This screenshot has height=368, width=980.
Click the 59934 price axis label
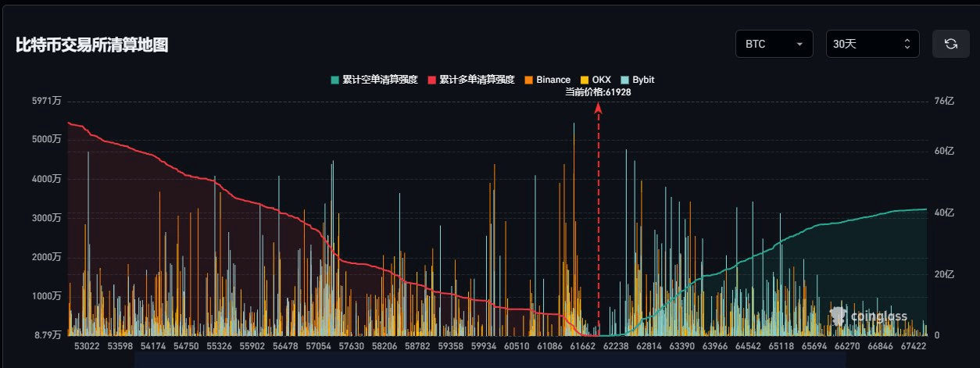point(484,346)
